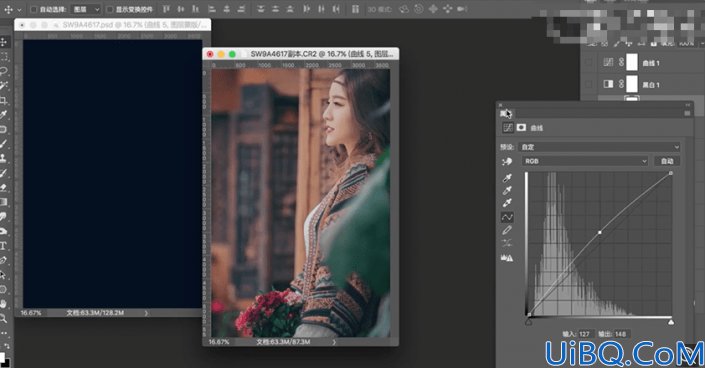Select the Zoom tool
Image resolution: width=705 pixels, height=368 pixels.
click(x=4, y=319)
